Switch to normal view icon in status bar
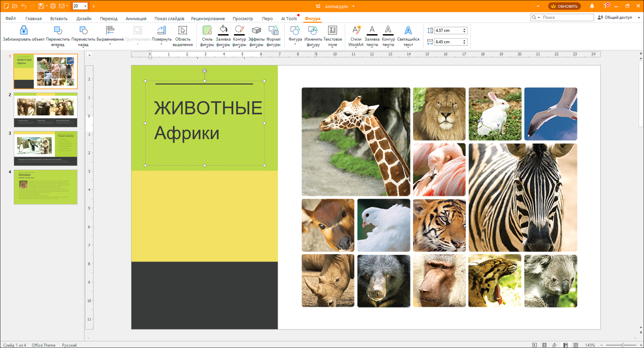644x348 pixels. pyautogui.click(x=566, y=345)
